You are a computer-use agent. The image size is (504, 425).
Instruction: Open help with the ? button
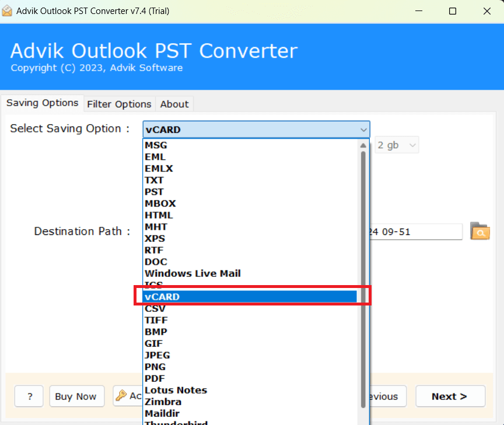click(x=29, y=396)
